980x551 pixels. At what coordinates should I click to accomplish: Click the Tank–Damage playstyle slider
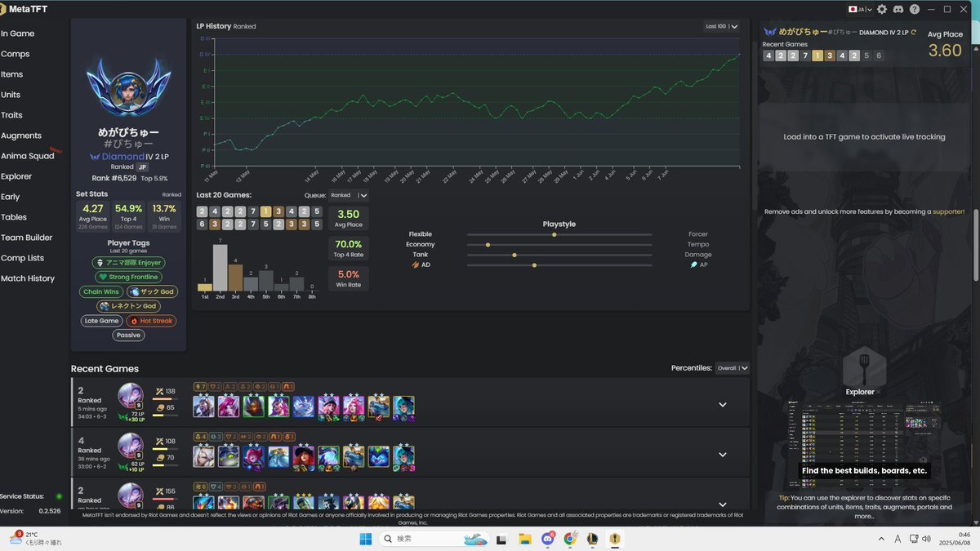[559, 255]
